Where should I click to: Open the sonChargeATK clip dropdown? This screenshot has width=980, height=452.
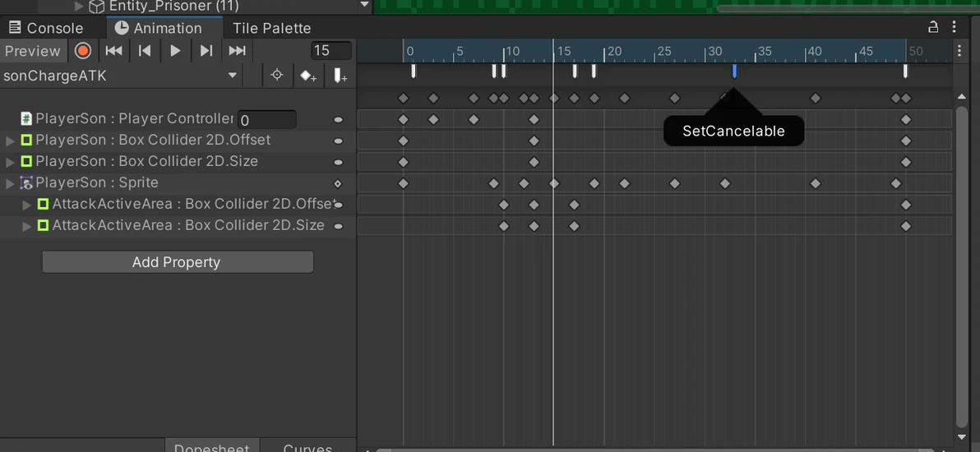point(233,76)
